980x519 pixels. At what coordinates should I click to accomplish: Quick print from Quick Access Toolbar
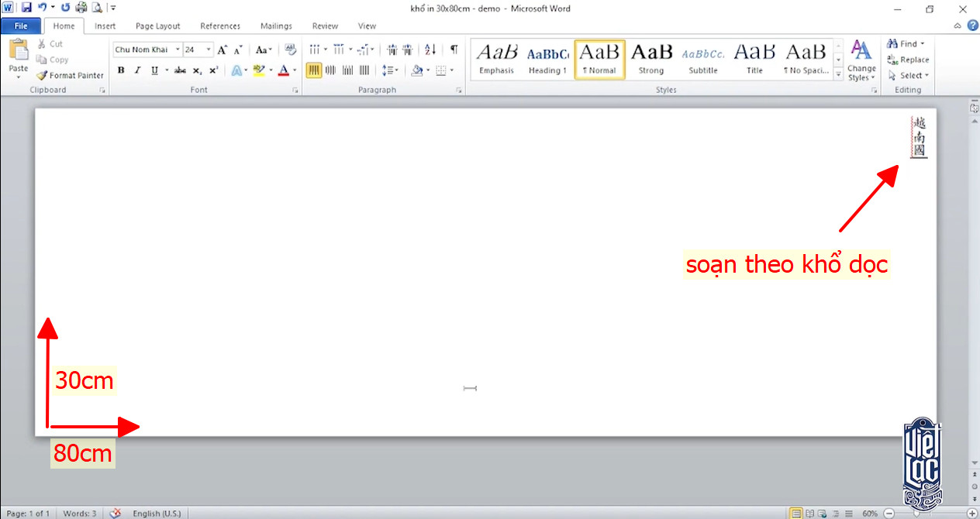[x=81, y=8]
